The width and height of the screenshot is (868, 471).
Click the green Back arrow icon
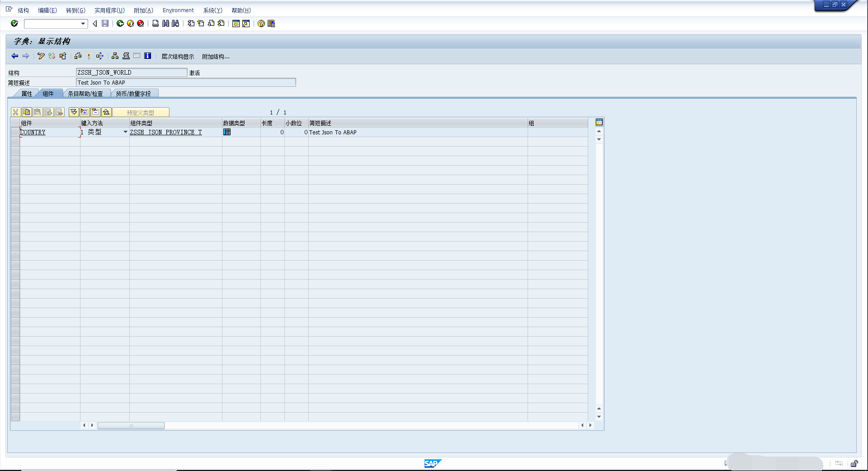pyautogui.click(x=120, y=24)
